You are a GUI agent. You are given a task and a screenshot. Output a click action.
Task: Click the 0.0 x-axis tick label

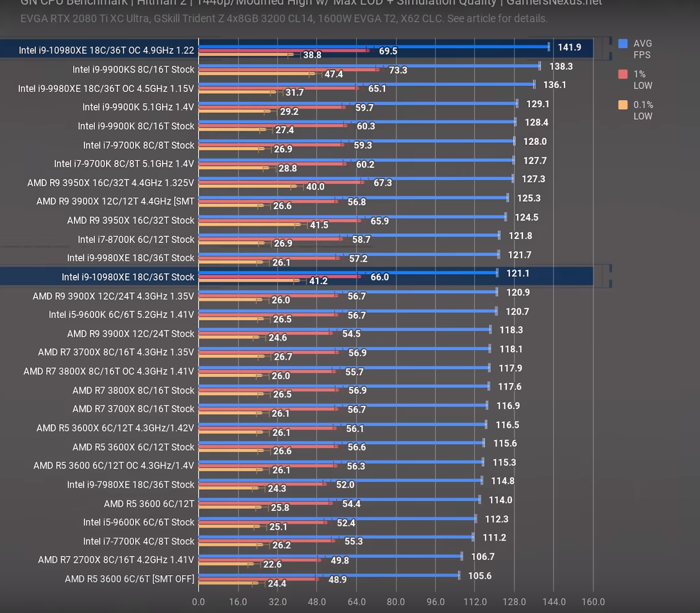click(x=198, y=602)
